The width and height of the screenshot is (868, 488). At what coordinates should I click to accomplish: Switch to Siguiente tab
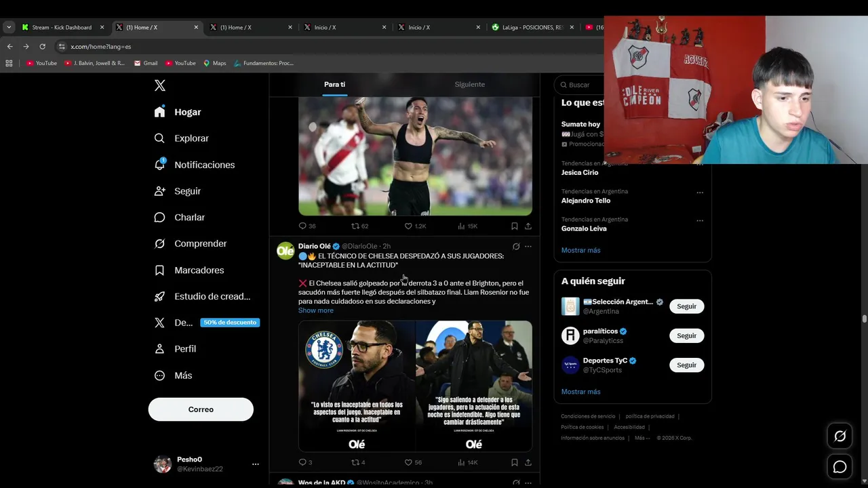click(469, 85)
